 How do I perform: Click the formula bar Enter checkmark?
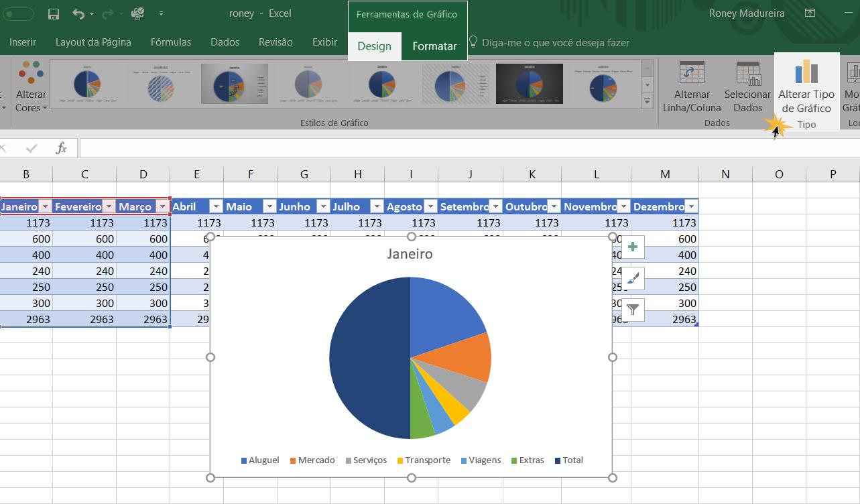click(32, 148)
